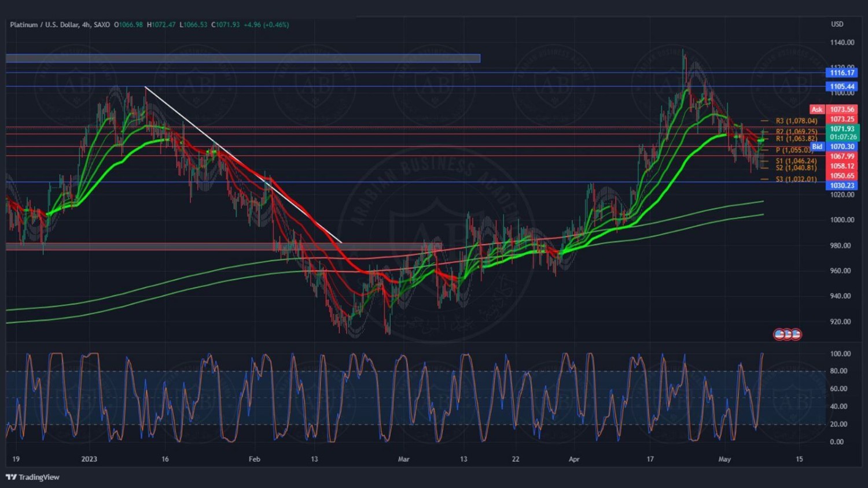Screen dimensions: 868x488
Task: Click the Feb date on the time axis
Action: 254,459
